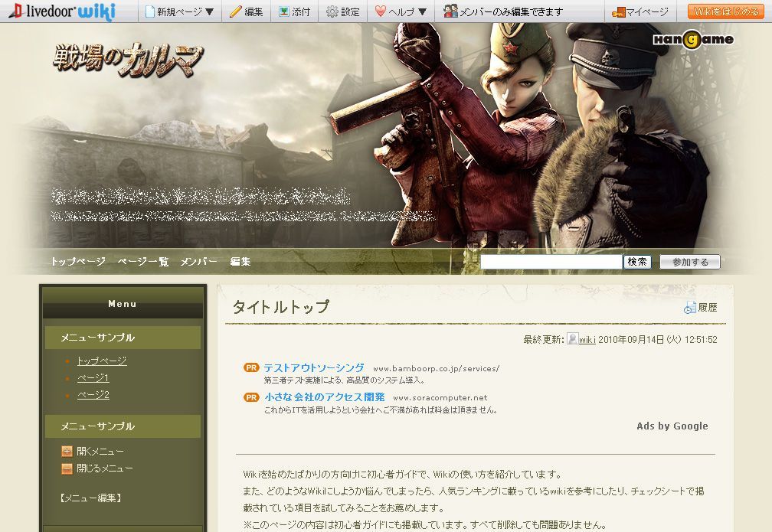Open the テストアウトソーシング ad link
Screen dimensions: 772x532
pos(314,367)
